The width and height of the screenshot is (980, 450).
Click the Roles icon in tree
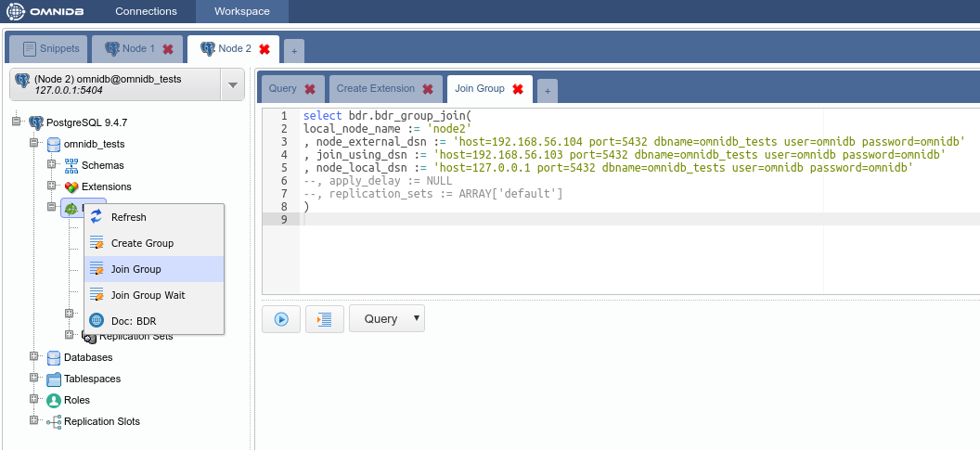point(54,401)
